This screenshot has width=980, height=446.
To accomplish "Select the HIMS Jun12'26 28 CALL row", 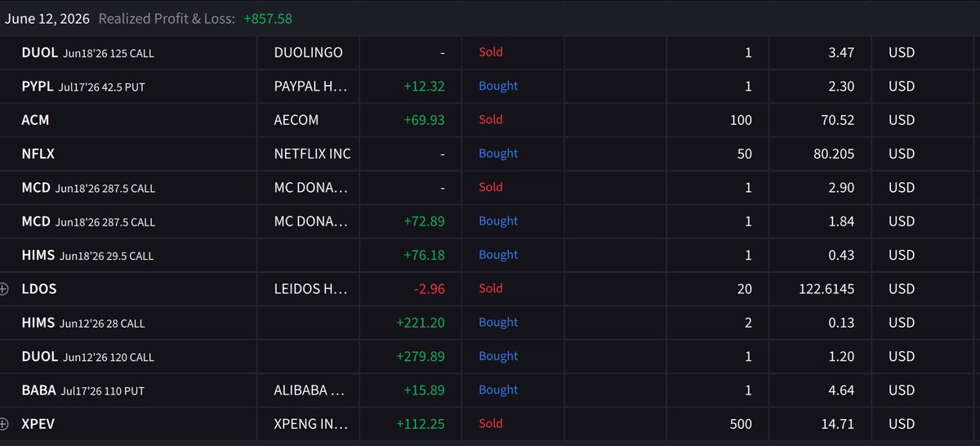I will coord(490,323).
